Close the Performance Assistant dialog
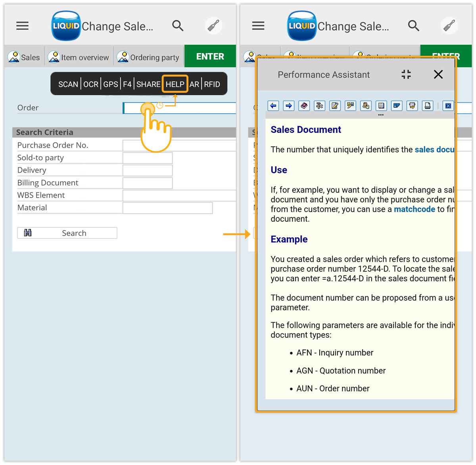The image size is (476, 465). [438, 75]
